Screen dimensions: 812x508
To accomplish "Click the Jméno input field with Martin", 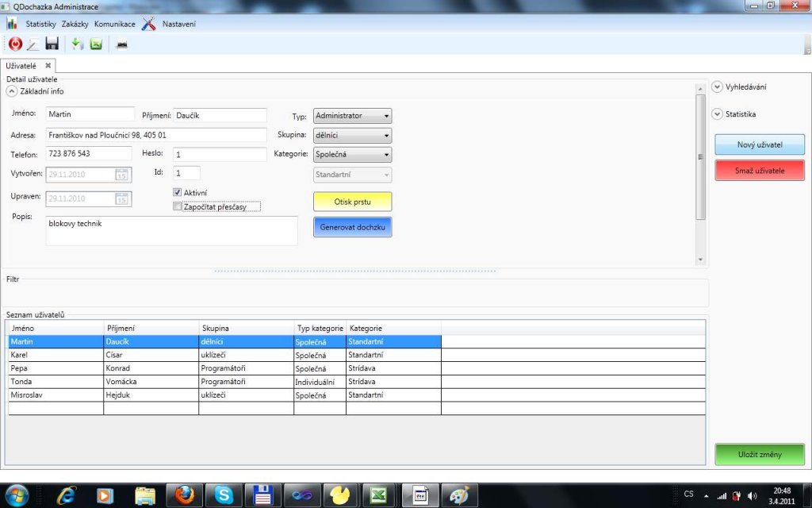I will [90, 114].
